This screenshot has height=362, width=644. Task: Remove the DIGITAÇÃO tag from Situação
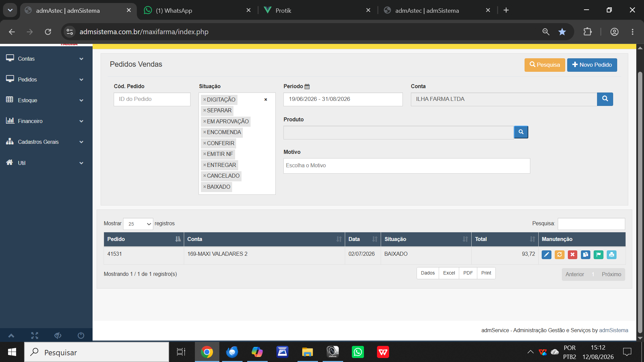(204, 100)
